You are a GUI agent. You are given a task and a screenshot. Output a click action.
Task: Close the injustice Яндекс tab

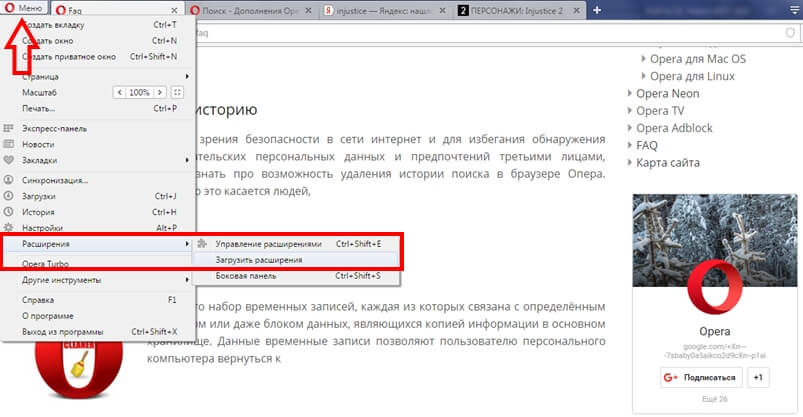coord(442,10)
